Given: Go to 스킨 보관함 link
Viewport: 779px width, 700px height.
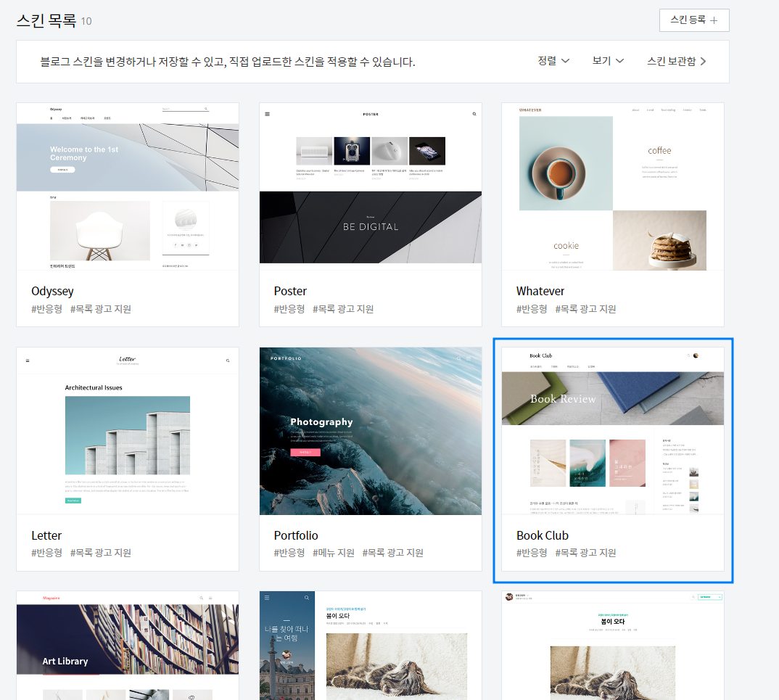Looking at the screenshot, I should click(676, 61).
